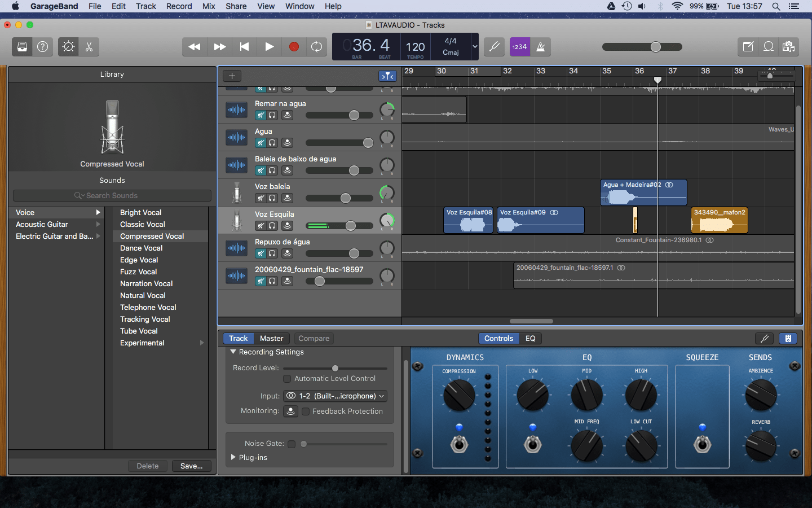Expand the Plug-ins section
This screenshot has width=812, height=508.
click(233, 457)
